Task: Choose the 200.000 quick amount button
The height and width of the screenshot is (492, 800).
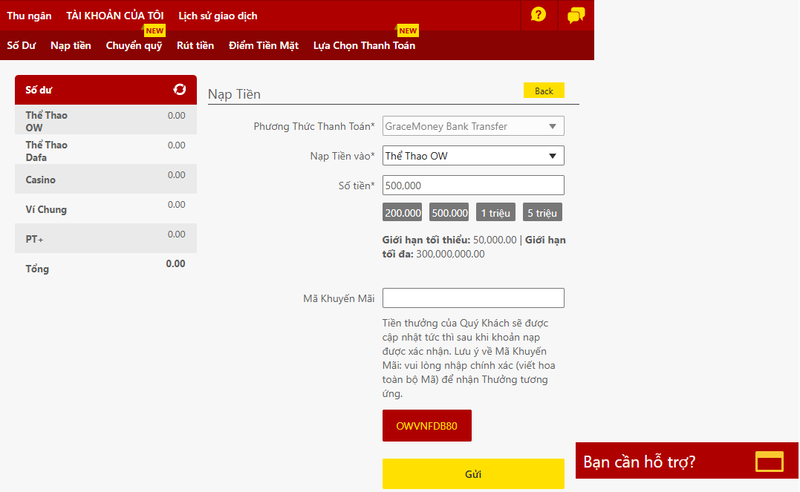Action: [402, 212]
